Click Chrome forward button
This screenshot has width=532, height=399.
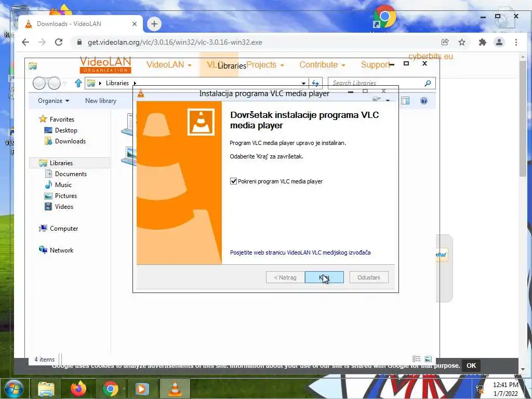(x=42, y=42)
